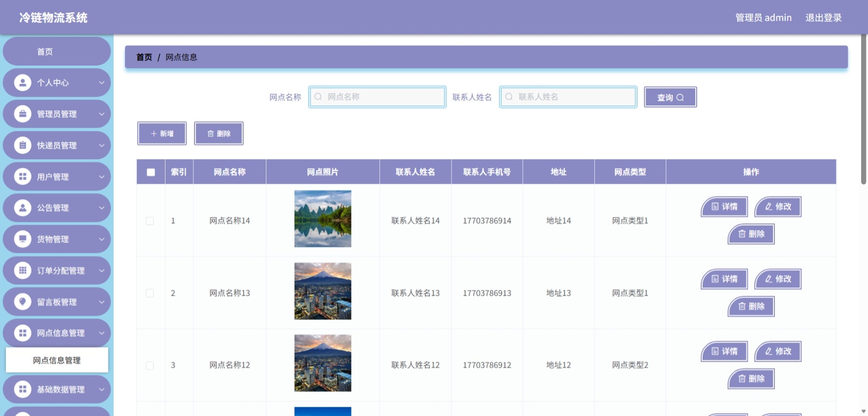Click the 网点信息管理 parent menu icon
This screenshot has width=868, height=416.
(23, 333)
